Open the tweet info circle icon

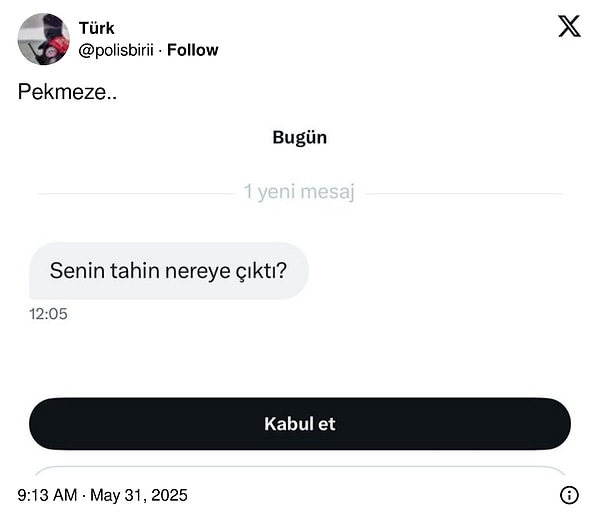tap(569, 495)
